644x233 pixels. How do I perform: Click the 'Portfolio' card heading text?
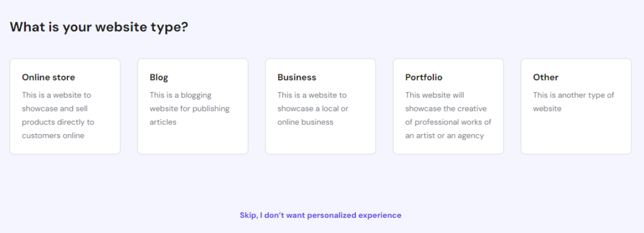(424, 77)
